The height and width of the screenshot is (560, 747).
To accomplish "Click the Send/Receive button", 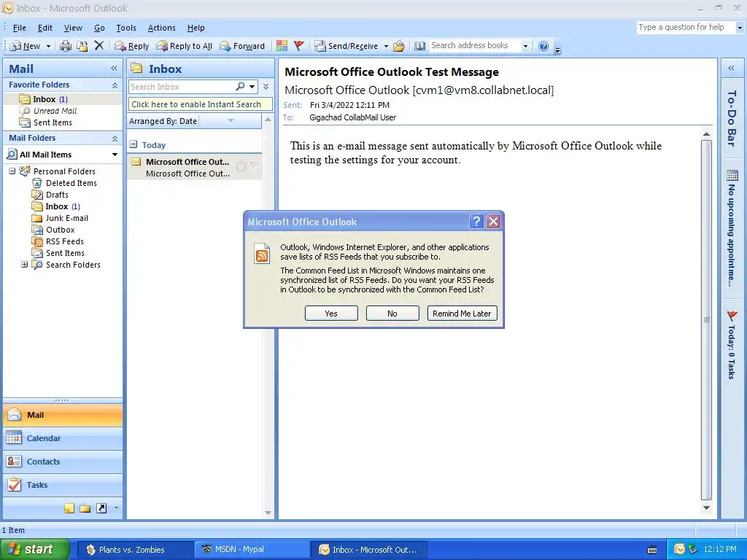I will 347,46.
